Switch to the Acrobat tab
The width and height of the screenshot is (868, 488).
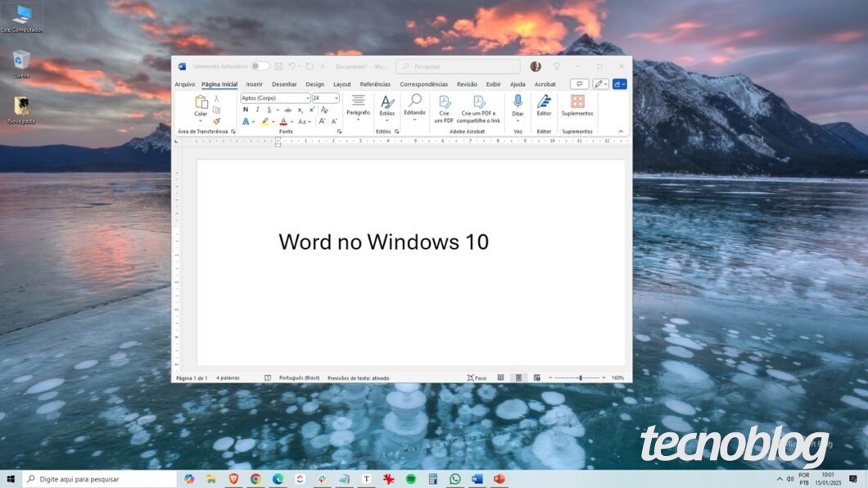[545, 84]
